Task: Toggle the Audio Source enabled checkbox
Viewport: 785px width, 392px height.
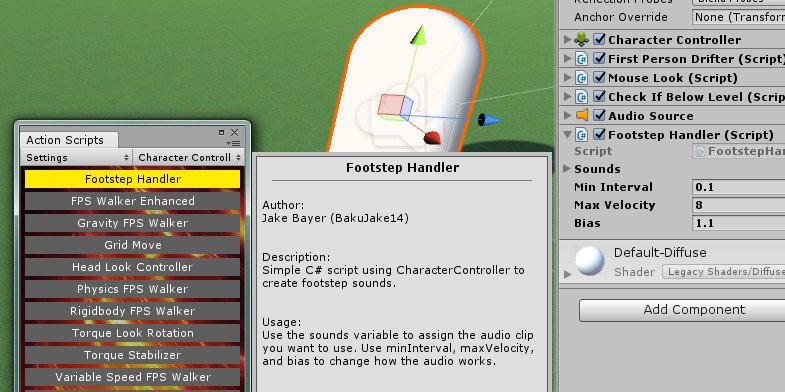Action: tap(599, 116)
